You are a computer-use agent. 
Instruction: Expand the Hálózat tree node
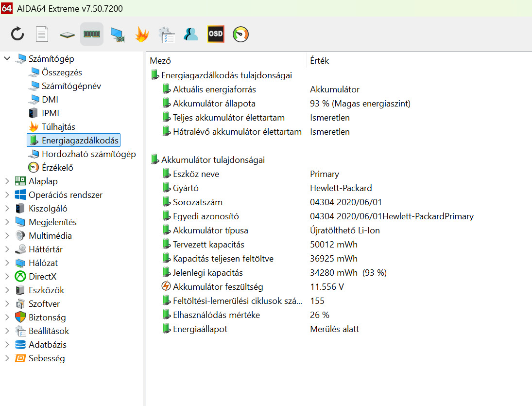(x=7, y=263)
